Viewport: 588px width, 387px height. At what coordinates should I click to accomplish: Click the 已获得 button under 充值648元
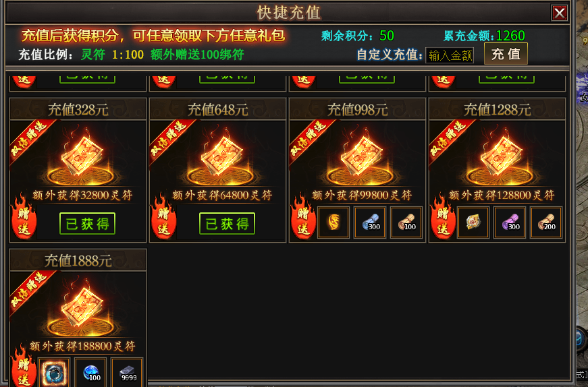pos(227,224)
